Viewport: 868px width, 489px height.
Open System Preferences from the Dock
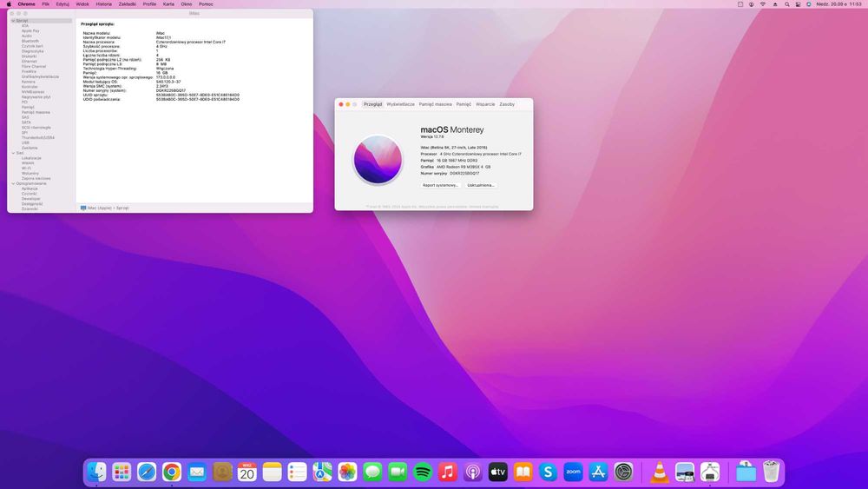click(x=623, y=472)
